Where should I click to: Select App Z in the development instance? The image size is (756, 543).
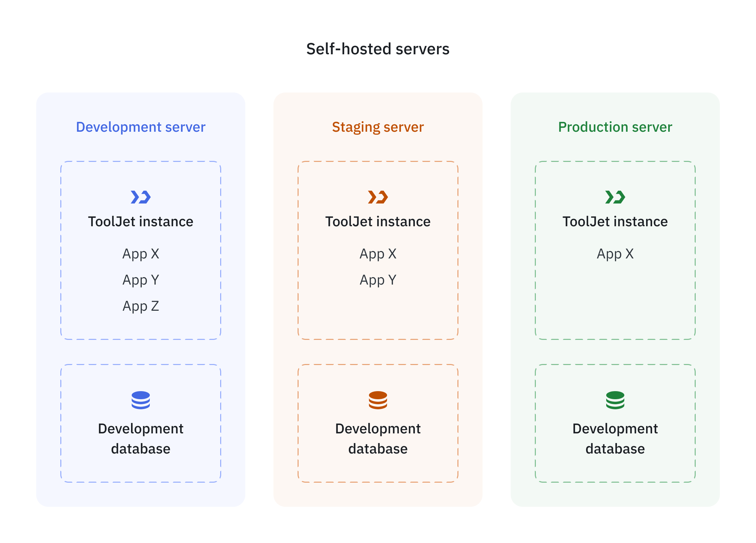pos(141,306)
